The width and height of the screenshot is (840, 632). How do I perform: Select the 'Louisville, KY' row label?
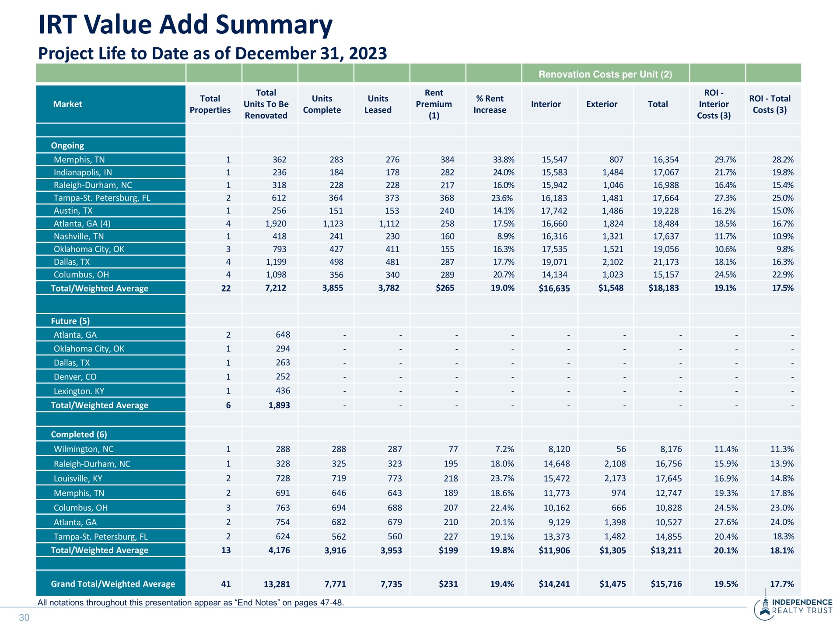78,478
